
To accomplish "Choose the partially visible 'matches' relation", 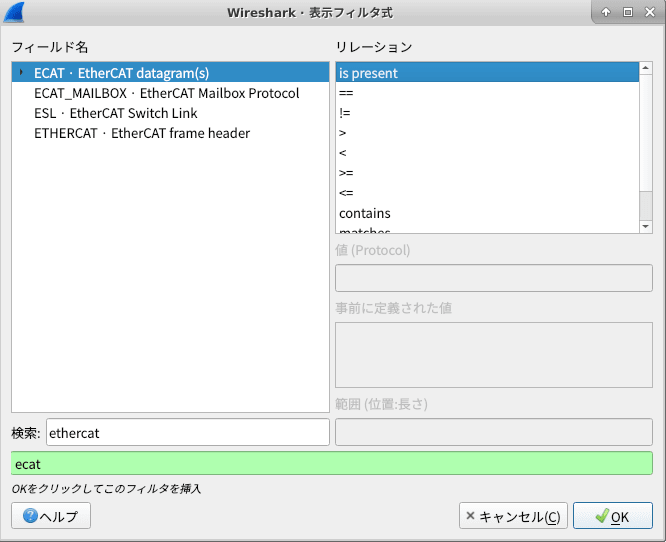I will [x=487, y=229].
